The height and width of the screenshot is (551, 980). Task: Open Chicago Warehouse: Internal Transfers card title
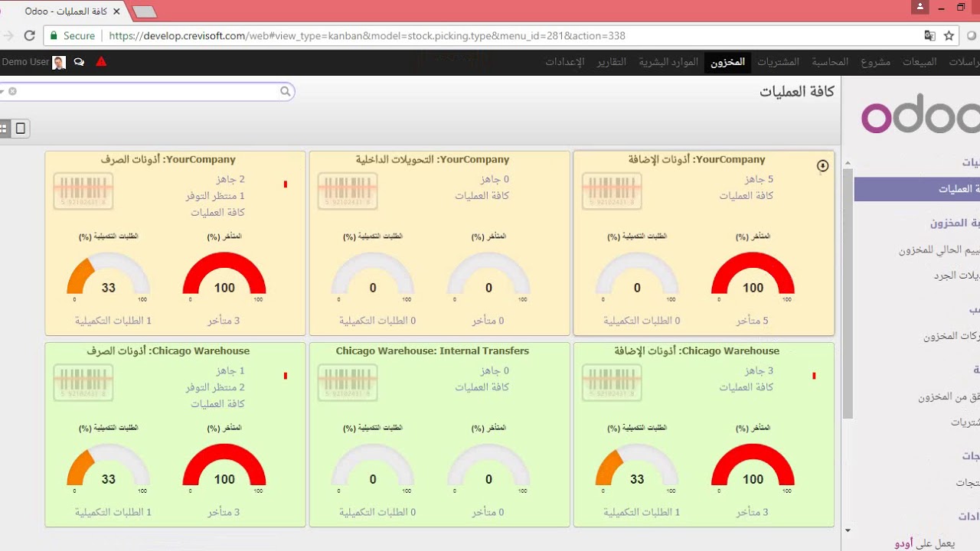point(433,351)
